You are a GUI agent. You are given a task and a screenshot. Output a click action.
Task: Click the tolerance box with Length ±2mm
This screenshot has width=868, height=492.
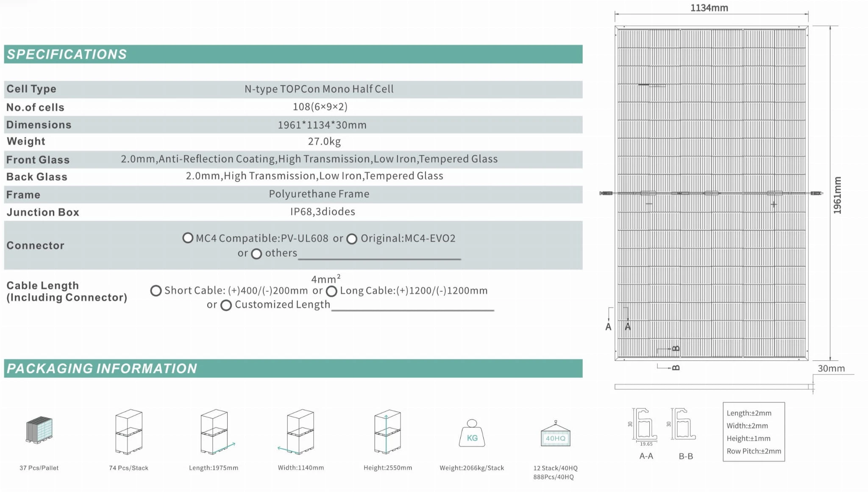tap(754, 432)
